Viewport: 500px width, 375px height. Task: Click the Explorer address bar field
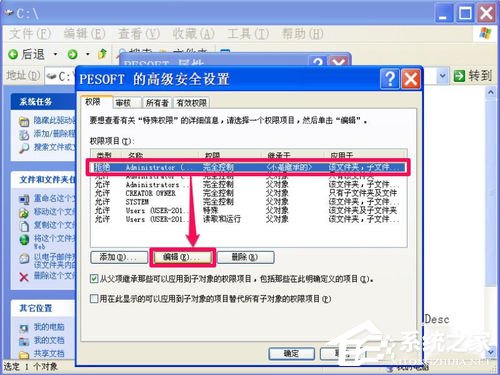point(247,76)
